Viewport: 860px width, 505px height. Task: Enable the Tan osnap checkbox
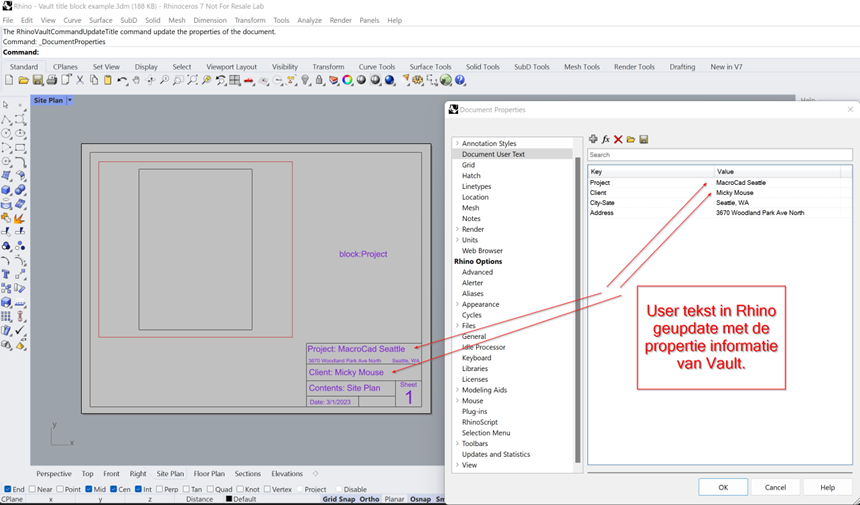tap(186, 489)
